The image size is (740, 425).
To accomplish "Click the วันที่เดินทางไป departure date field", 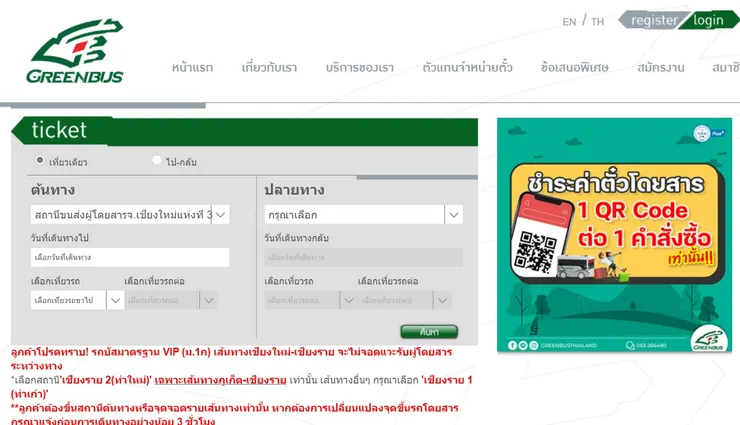I will (130, 258).
